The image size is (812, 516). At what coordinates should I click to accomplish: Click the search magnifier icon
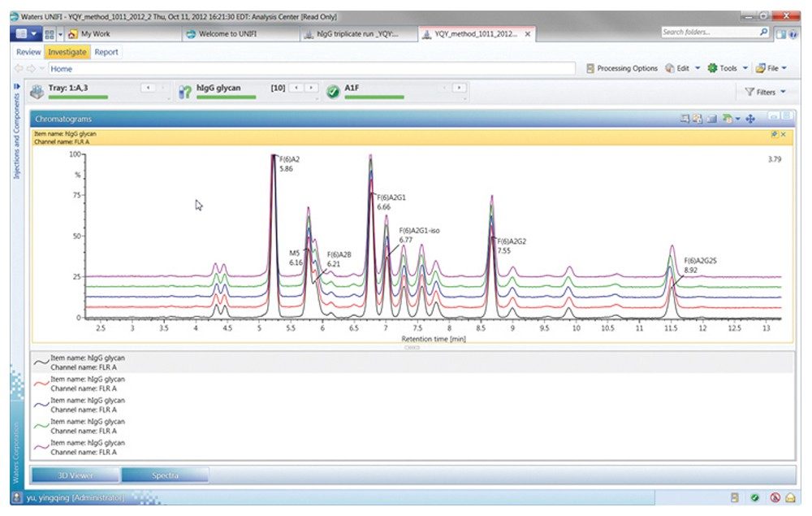pyautogui.click(x=763, y=33)
